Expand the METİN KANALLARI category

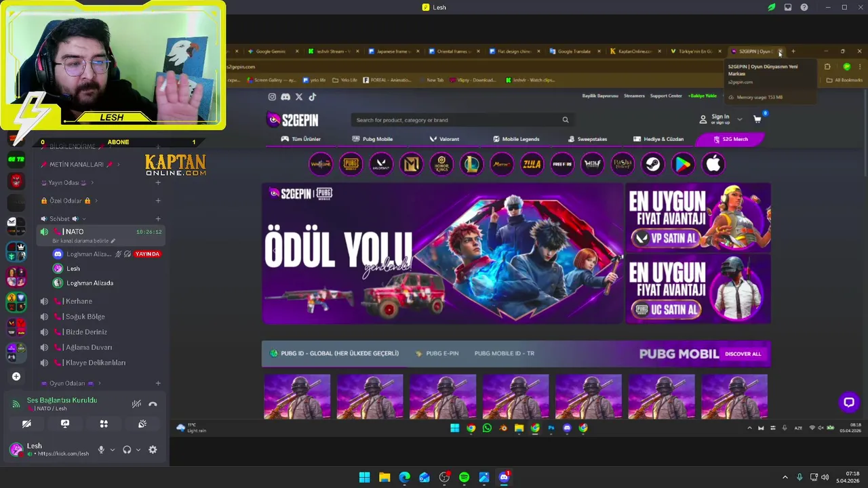pyautogui.click(x=80, y=164)
